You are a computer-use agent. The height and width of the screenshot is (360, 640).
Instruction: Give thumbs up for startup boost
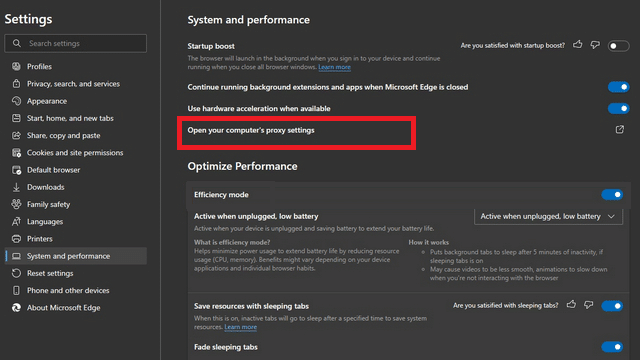coord(578,44)
